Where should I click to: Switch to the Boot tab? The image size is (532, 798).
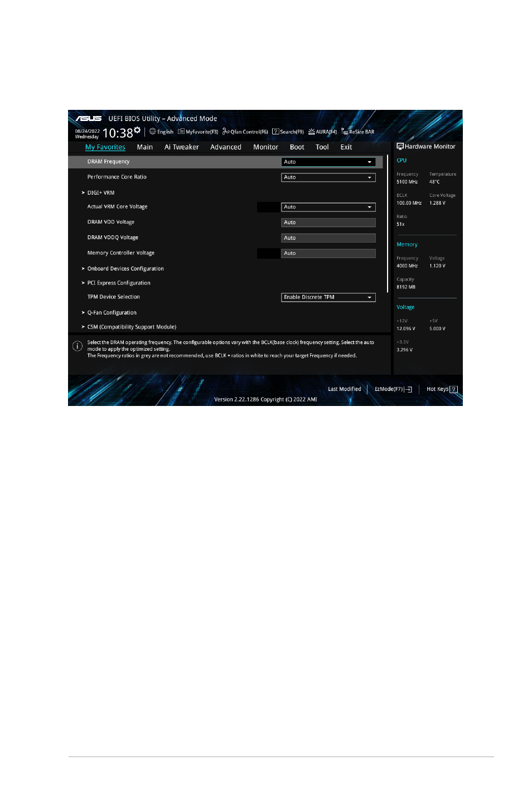pyautogui.click(x=297, y=147)
